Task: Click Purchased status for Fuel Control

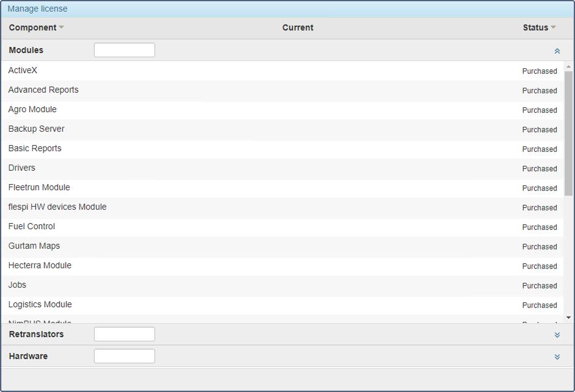Action: pyautogui.click(x=540, y=227)
